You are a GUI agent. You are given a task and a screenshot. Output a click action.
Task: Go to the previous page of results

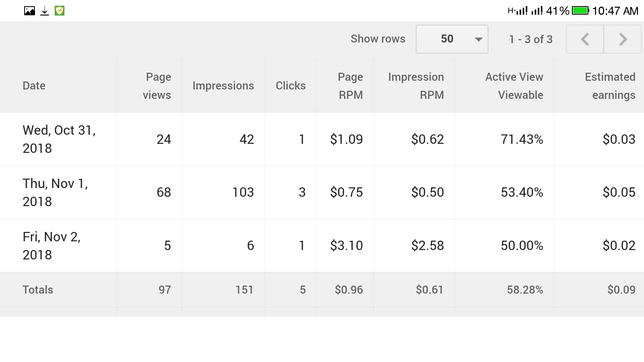click(585, 39)
